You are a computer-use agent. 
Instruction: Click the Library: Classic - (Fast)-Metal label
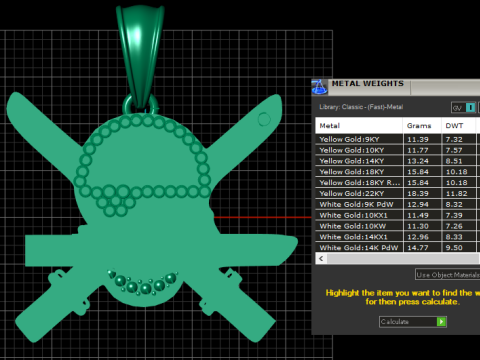tap(361, 107)
